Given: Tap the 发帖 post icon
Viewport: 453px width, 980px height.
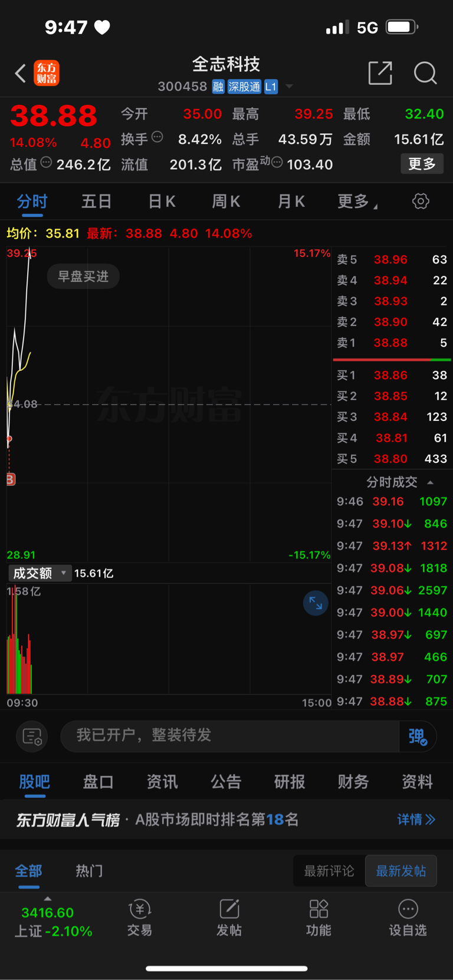Looking at the screenshot, I should coord(229,917).
